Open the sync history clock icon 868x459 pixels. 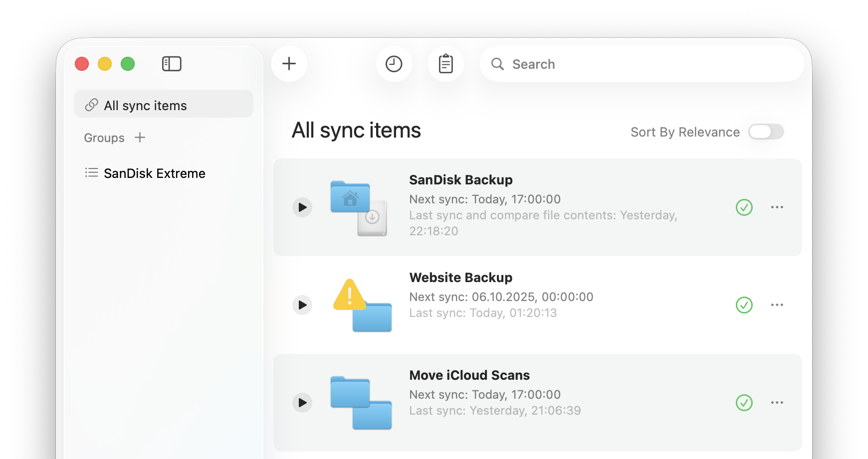pyautogui.click(x=394, y=64)
